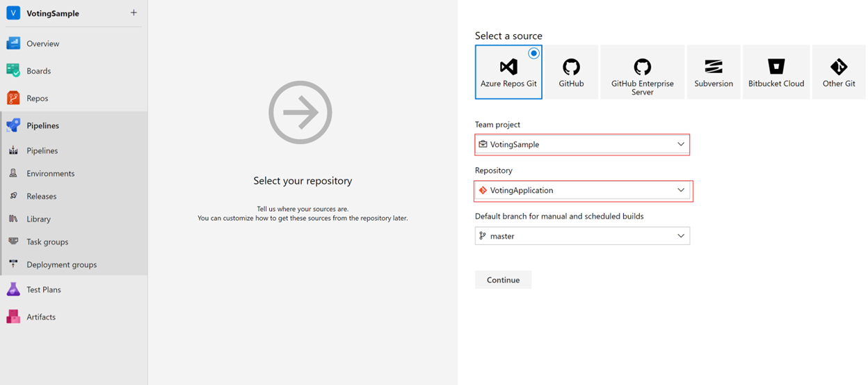Open Deployment groups in sidebar

pyautogui.click(x=61, y=265)
